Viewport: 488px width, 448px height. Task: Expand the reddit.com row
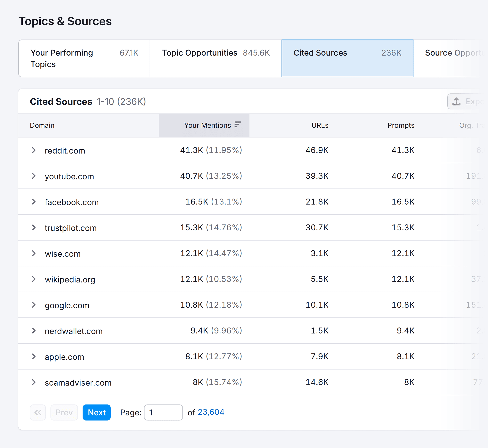point(34,150)
